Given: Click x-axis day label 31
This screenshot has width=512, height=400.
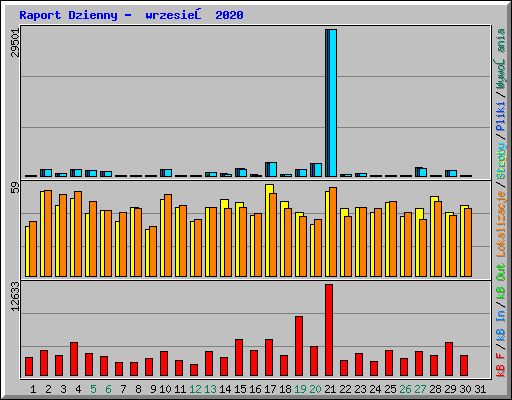Looking at the screenshot, I should pyautogui.click(x=480, y=389).
